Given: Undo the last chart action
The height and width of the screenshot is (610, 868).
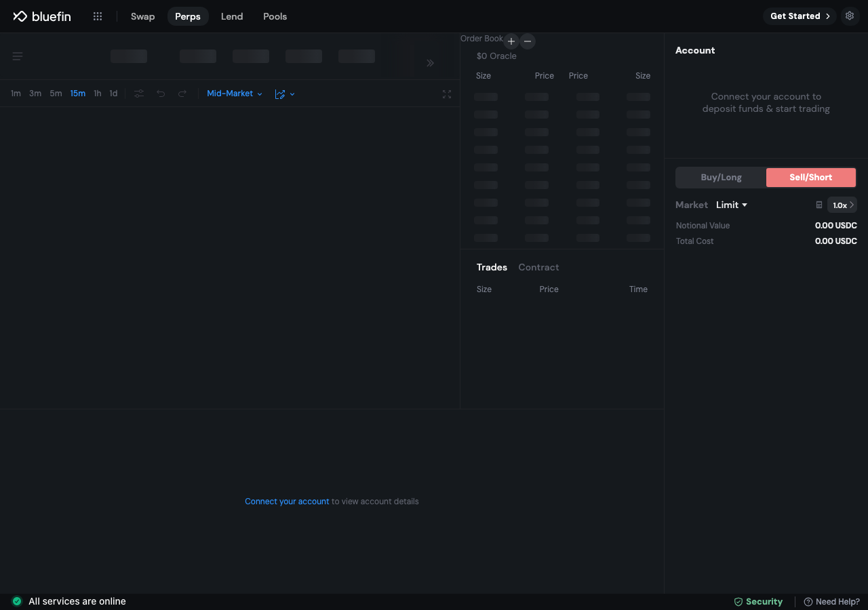Looking at the screenshot, I should 161,94.
